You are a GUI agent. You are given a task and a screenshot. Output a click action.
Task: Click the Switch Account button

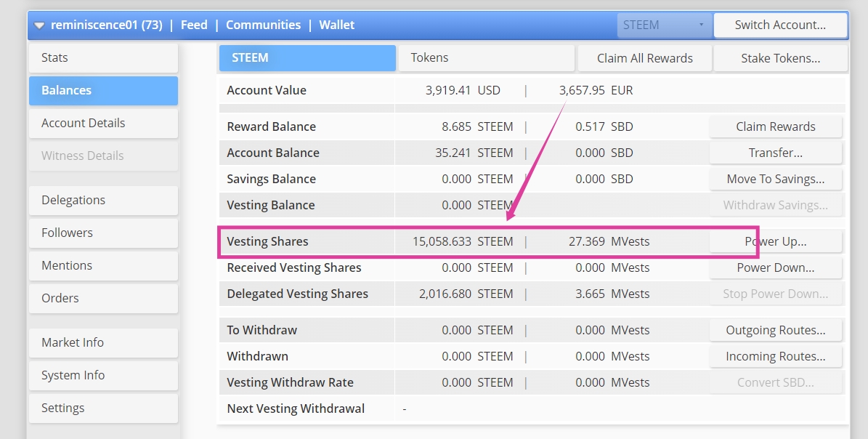pyautogui.click(x=780, y=25)
